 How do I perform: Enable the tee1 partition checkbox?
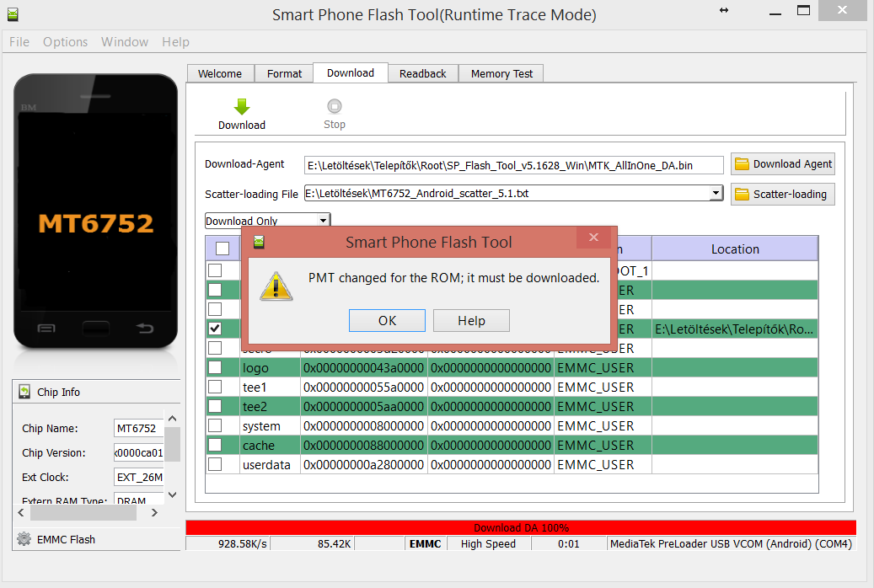[x=215, y=387]
